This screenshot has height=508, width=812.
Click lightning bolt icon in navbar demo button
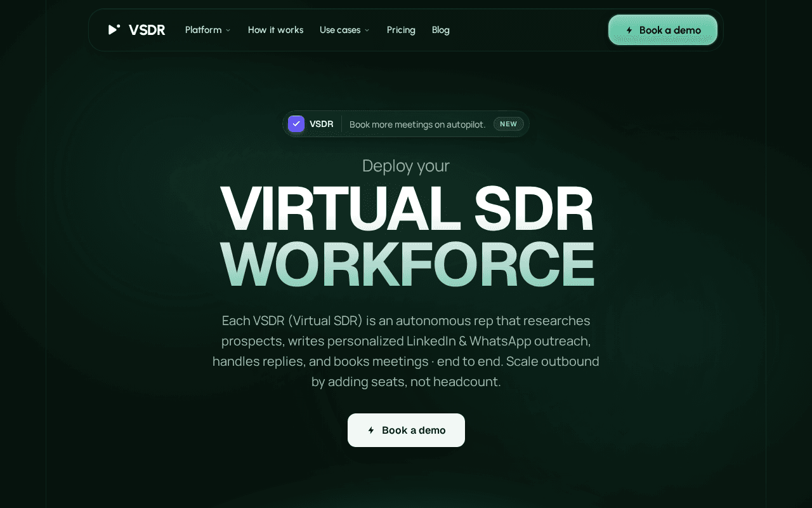(x=629, y=30)
